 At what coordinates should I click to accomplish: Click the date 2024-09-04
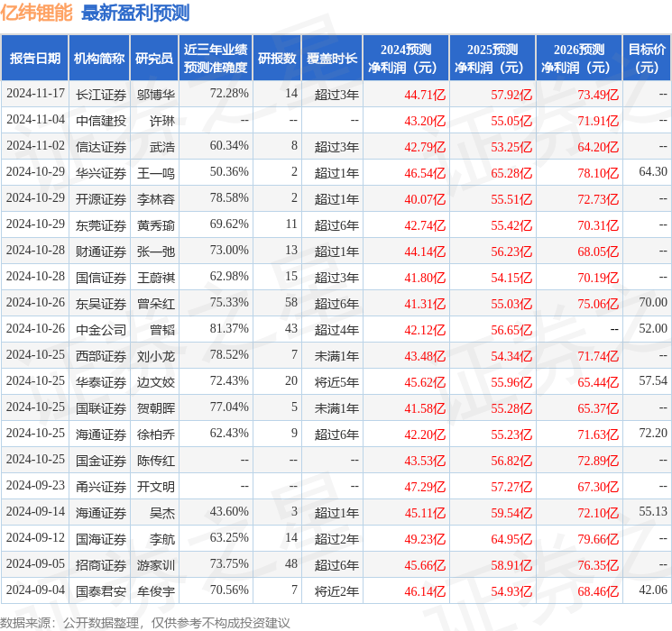[35, 590]
